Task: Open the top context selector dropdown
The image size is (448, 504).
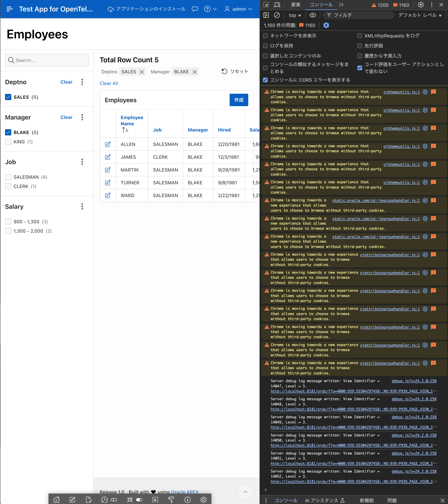Action: (295, 15)
